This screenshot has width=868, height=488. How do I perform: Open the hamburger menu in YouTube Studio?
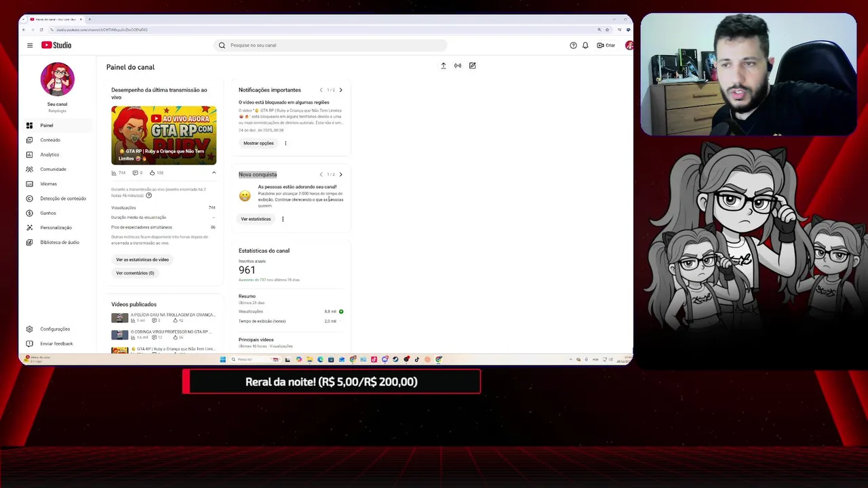(30, 45)
